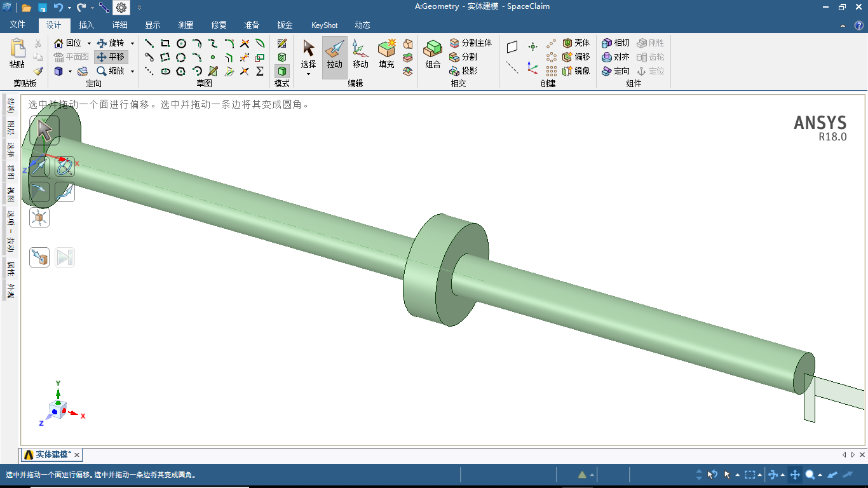Switch to the 测量 (Measure) ribbon tab

click(x=186, y=25)
